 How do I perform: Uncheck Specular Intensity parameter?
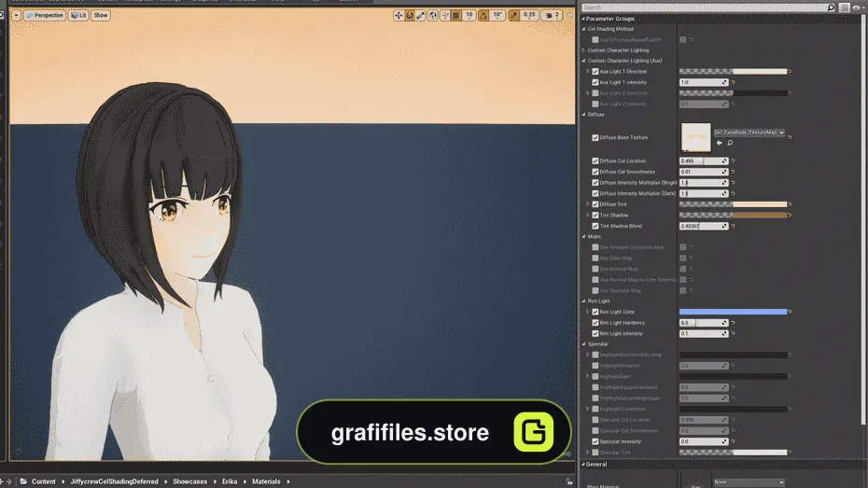point(595,441)
